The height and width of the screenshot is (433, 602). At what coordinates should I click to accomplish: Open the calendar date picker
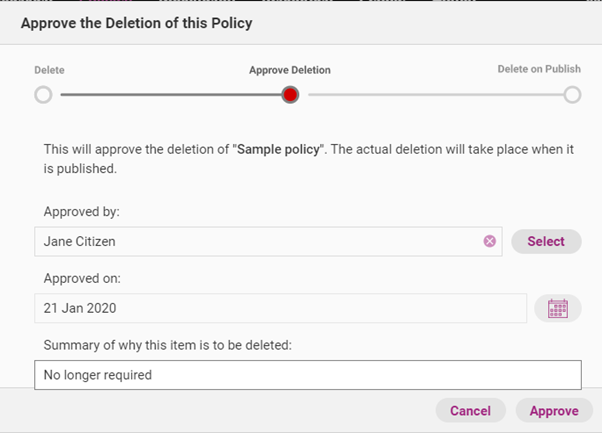click(558, 308)
